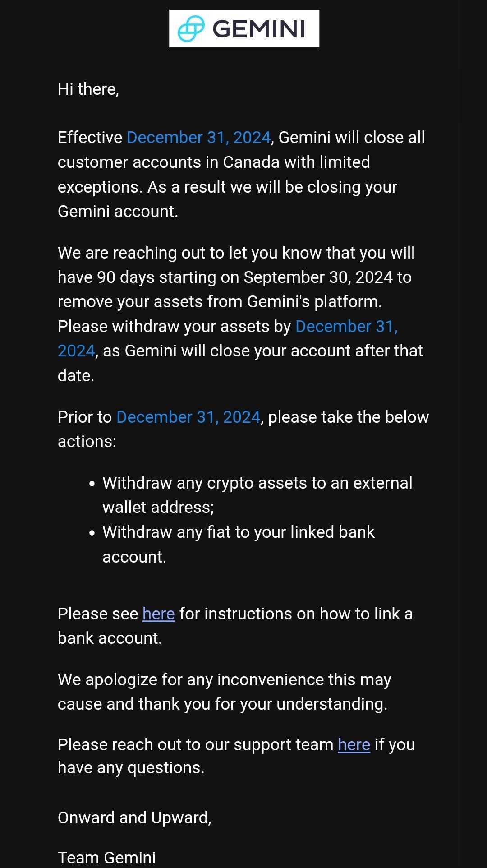Click the bullet dot before fiat withdrawal item
This screenshot has width=487, height=868.
pyautogui.click(x=92, y=533)
